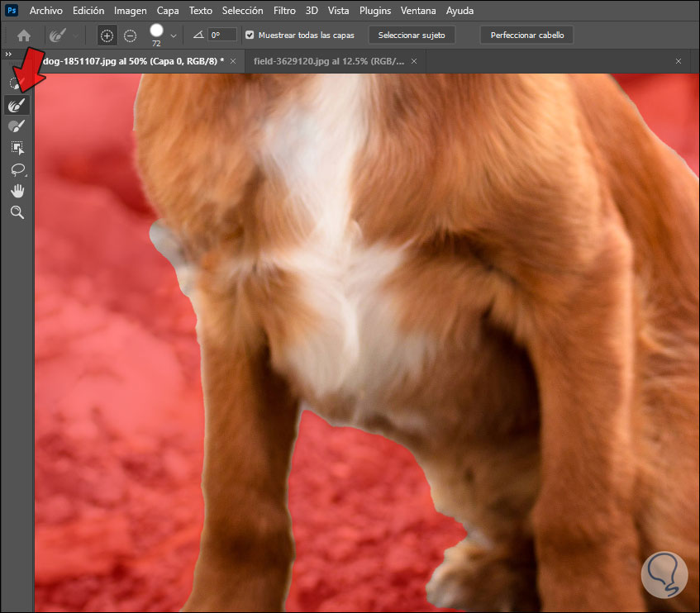Click the Seleccionar sujeto button
This screenshot has width=700, height=613.
(x=412, y=36)
